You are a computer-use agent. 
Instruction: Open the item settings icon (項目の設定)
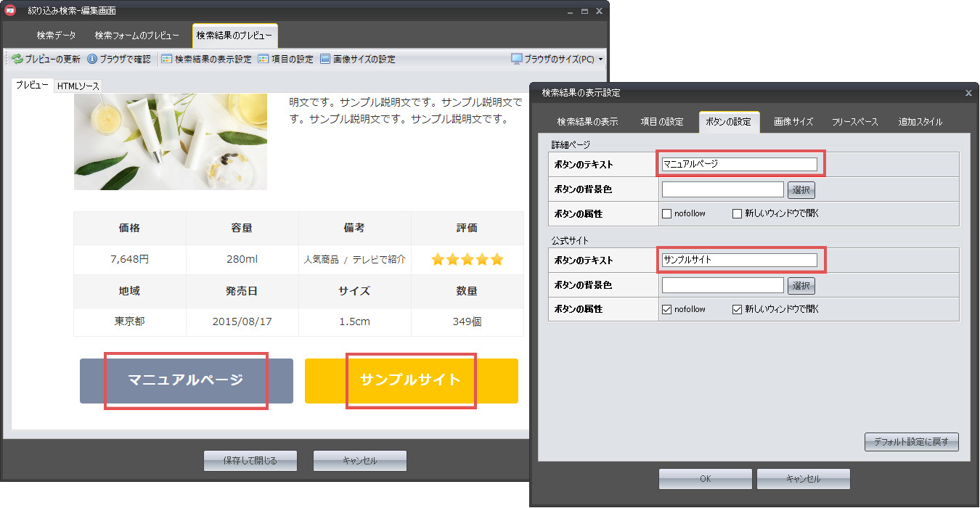(x=264, y=60)
